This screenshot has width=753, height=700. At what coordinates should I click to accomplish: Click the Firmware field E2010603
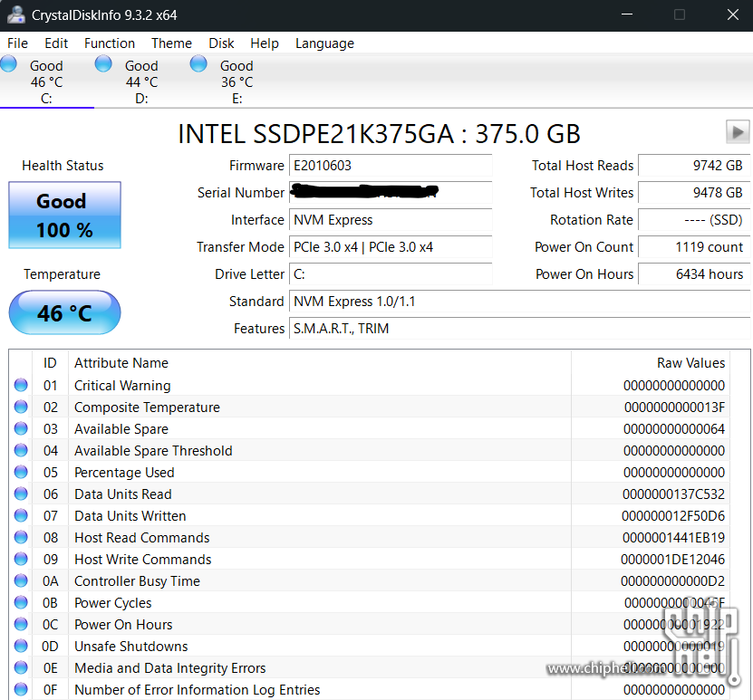[x=391, y=166]
